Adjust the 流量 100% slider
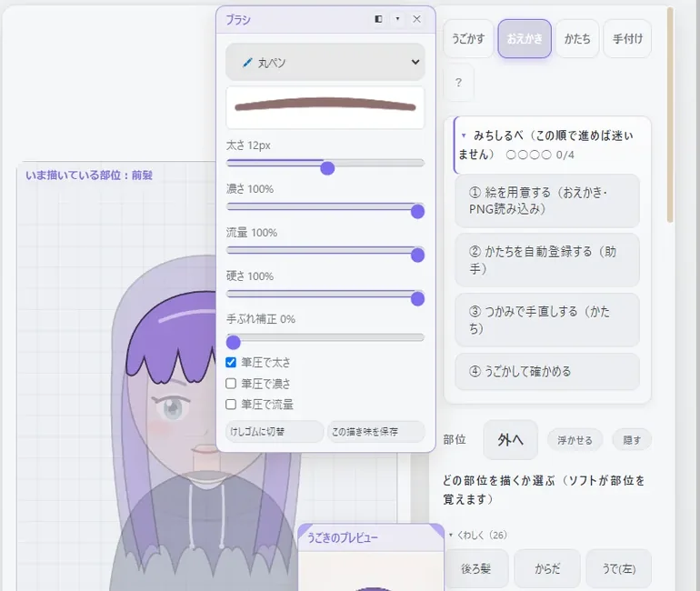This screenshot has width=700, height=591. click(x=325, y=251)
